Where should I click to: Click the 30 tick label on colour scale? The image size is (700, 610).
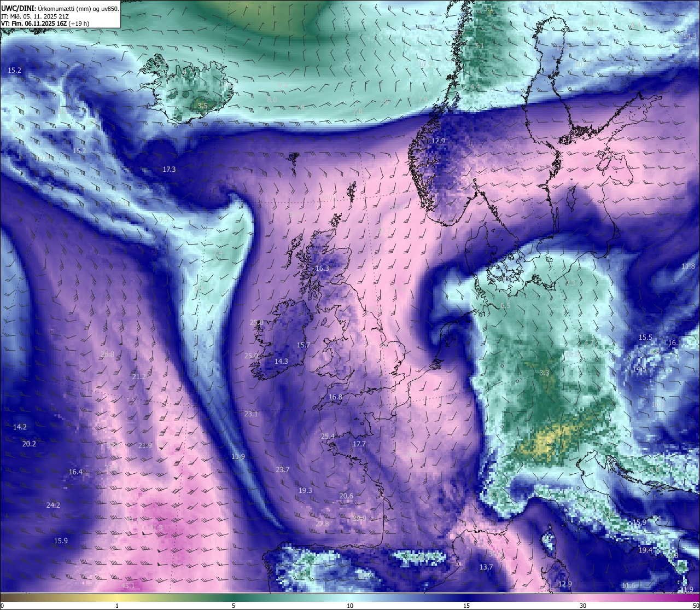[583, 606]
